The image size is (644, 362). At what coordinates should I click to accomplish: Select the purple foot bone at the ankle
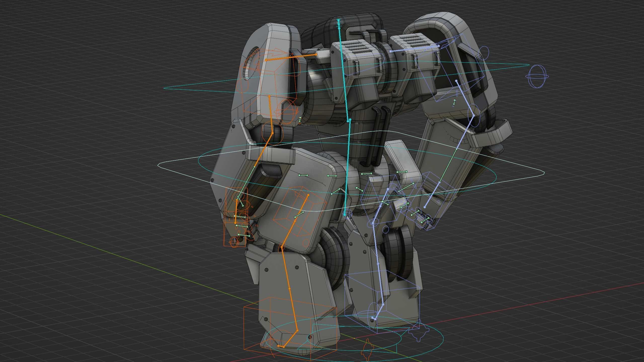click(379, 312)
